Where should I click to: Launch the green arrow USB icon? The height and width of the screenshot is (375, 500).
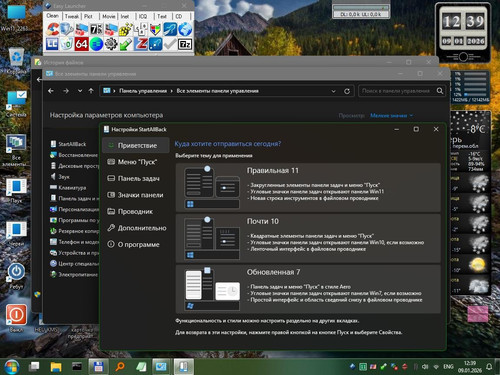[126, 44]
